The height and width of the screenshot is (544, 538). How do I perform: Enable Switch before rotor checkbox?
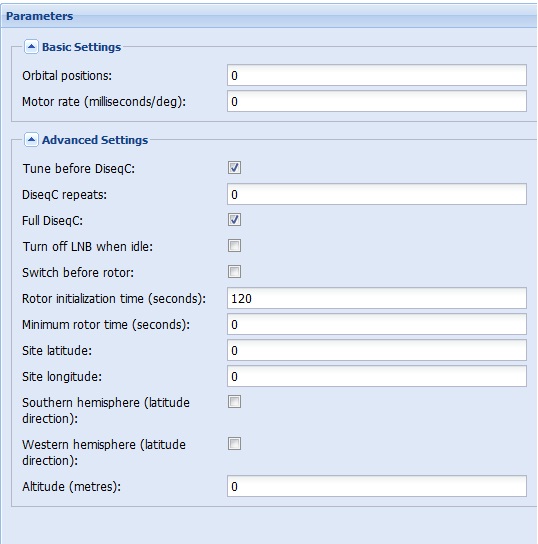click(x=234, y=272)
